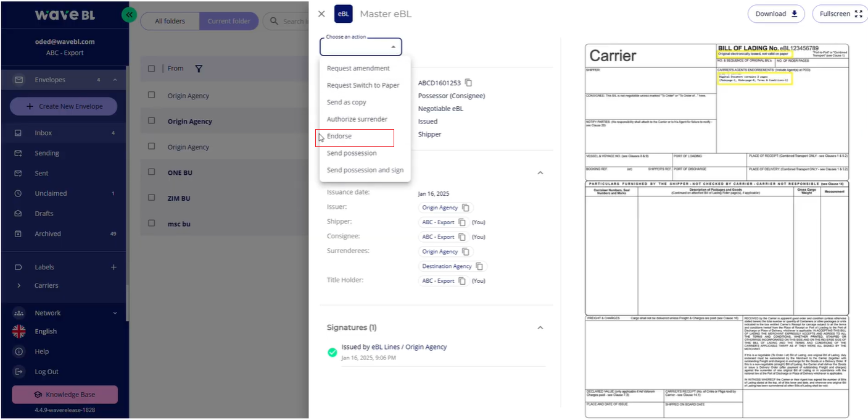
Task: Expand the Carriers tree item
Action: [19, 285]
